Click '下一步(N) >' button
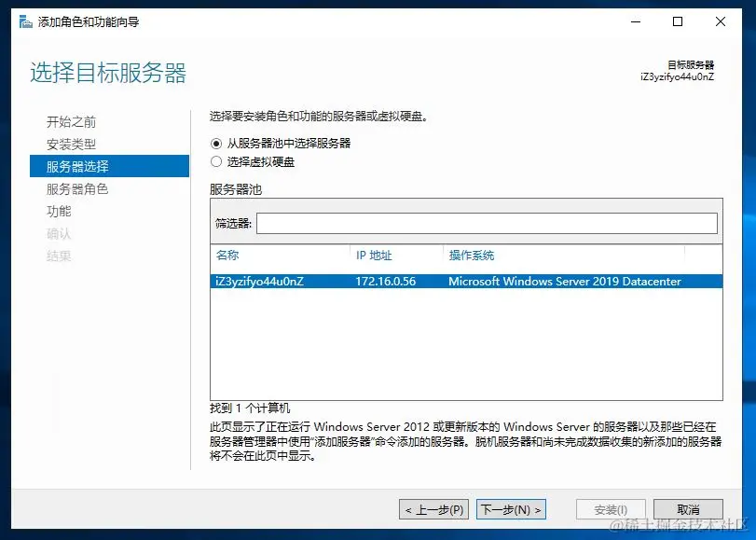 pos(511,509)
